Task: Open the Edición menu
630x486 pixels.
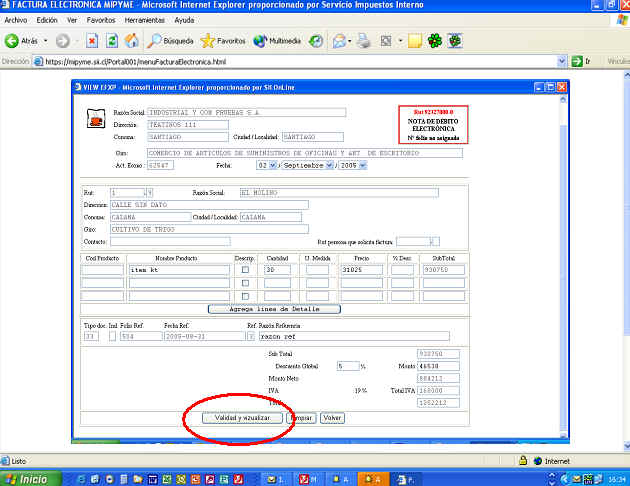Action: pos(47,20)
